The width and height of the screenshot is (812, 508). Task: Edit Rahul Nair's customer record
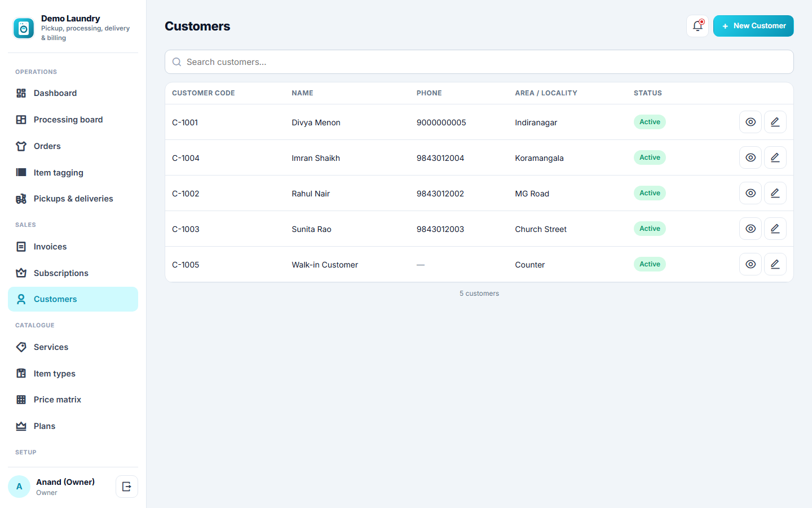pos(775,193)
